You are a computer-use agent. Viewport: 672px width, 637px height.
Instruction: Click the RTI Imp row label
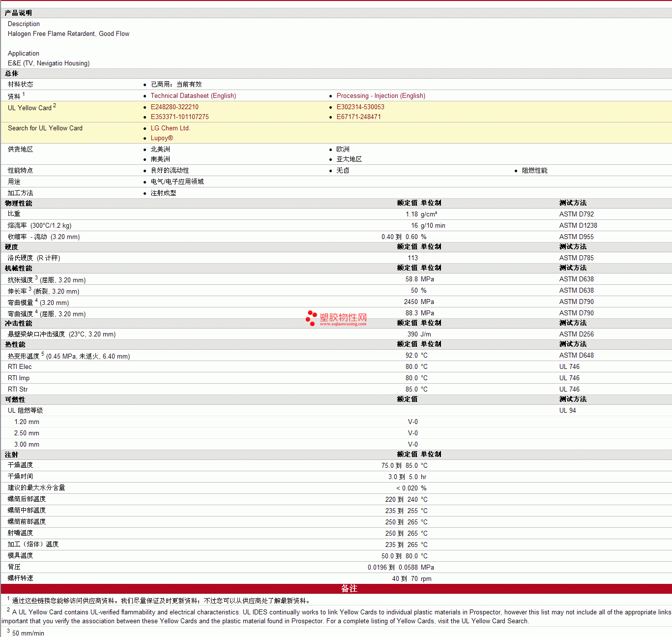click(x=19, y=378)
